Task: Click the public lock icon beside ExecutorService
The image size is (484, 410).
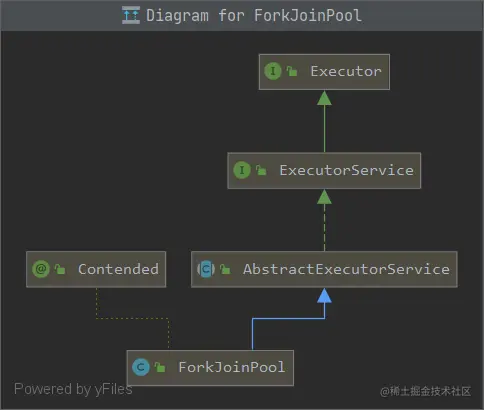Action: pyautogui.click(x=261, y=170)
